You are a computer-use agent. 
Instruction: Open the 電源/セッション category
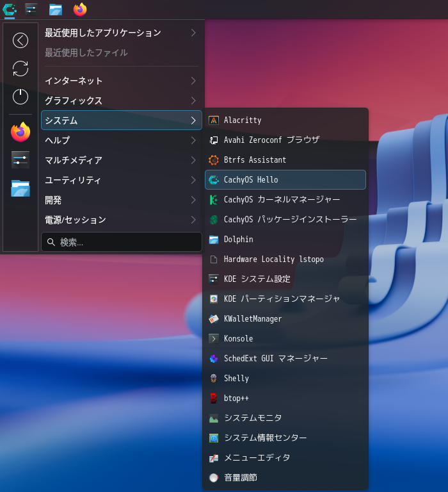(x=122, y=220)
